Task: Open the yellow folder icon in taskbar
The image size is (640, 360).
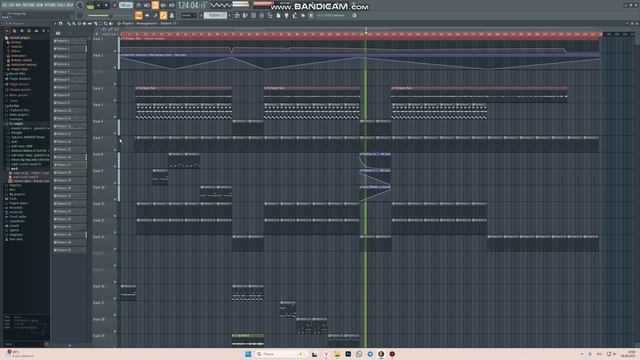Action: (x=337, y=354)
